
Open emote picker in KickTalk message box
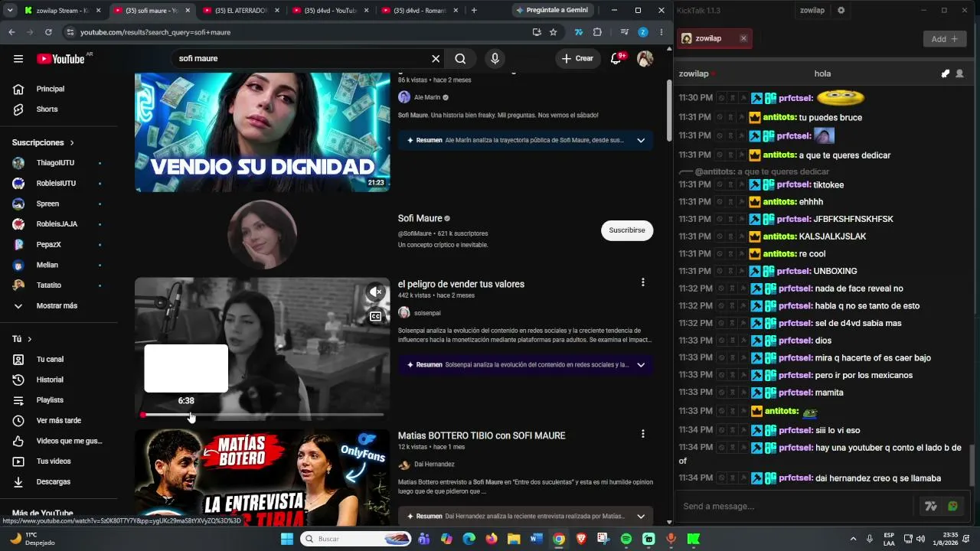(x=952, y=506)
